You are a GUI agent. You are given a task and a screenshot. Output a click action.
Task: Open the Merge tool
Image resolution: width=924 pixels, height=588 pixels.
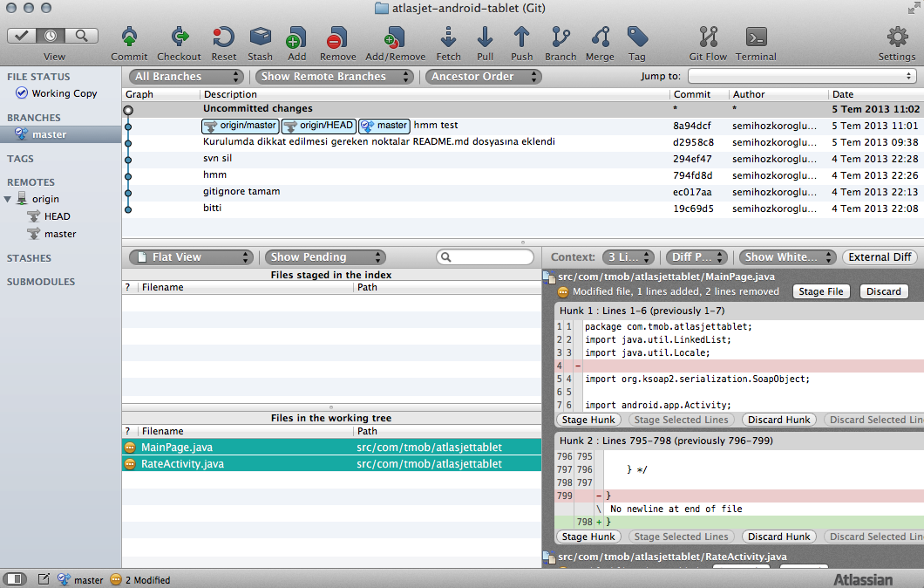pos(600,38)
